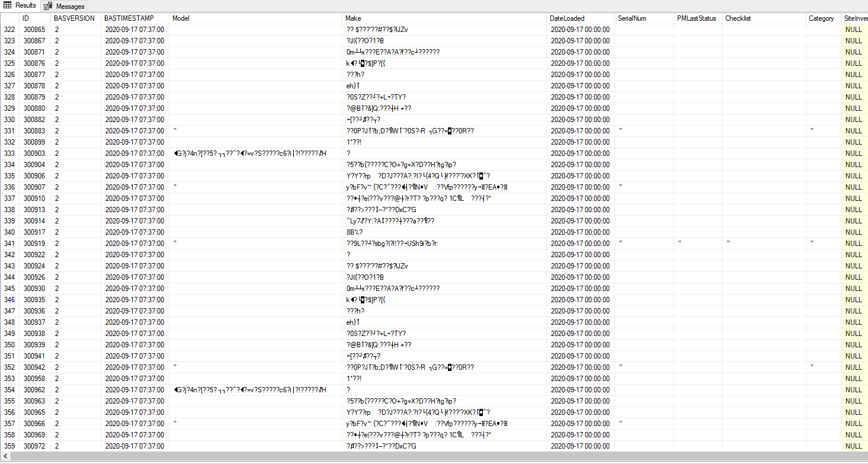
Task: Click ID cell 300903
Action: (x=36, y=153)
